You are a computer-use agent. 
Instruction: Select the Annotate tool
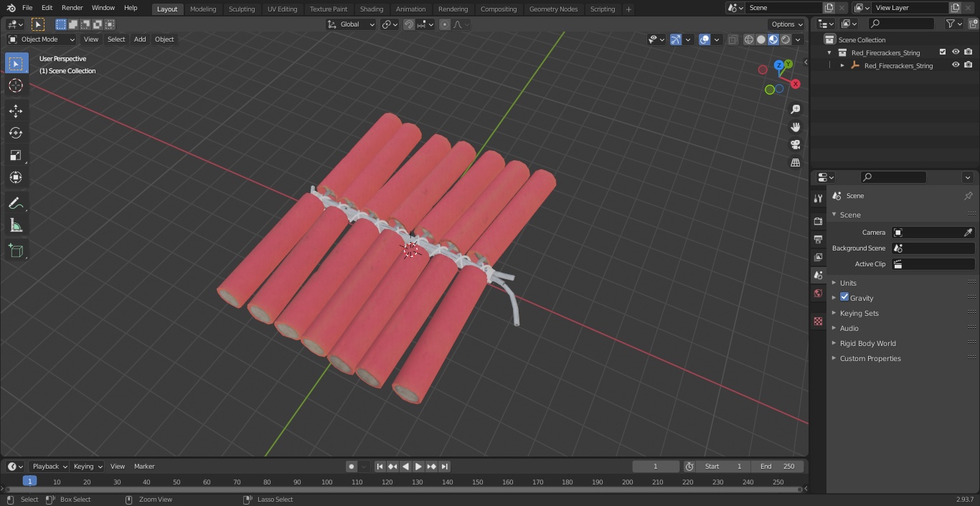(x=16, y=204)
